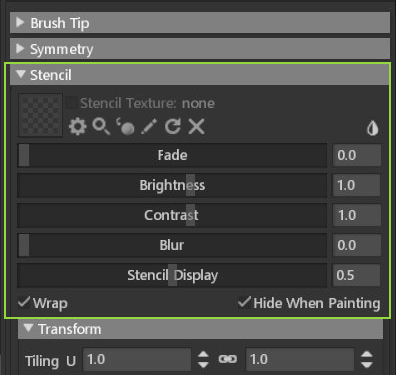Collapse the Transform section

(x=200, y=329)
